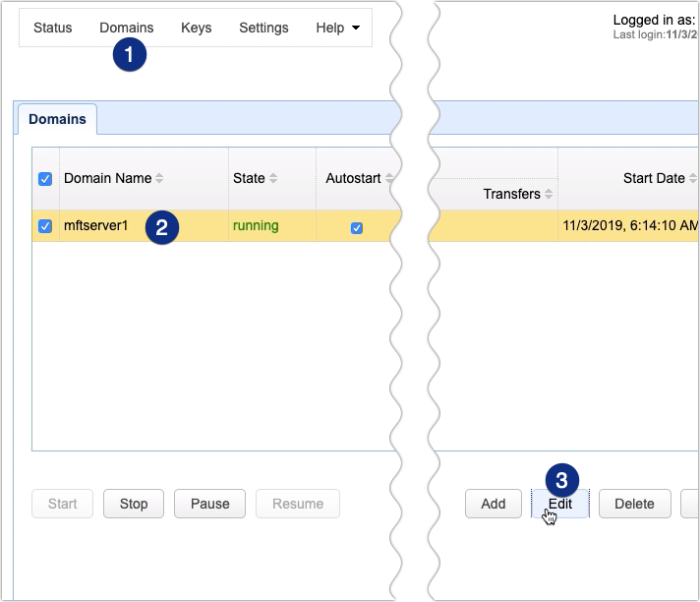The image size is (700, 602).
Task: Toggle Autostart checkbox for mftserver1
Action: (x=357, y=227)
